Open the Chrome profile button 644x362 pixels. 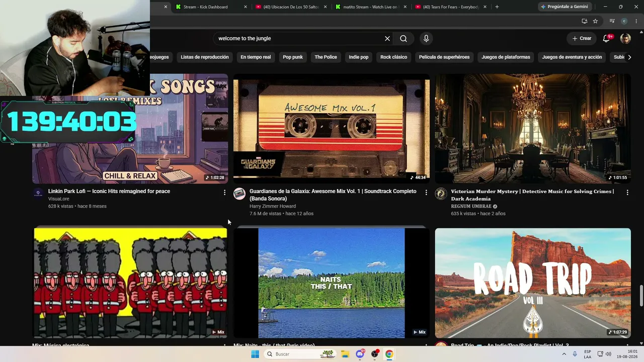coord(624,21)
